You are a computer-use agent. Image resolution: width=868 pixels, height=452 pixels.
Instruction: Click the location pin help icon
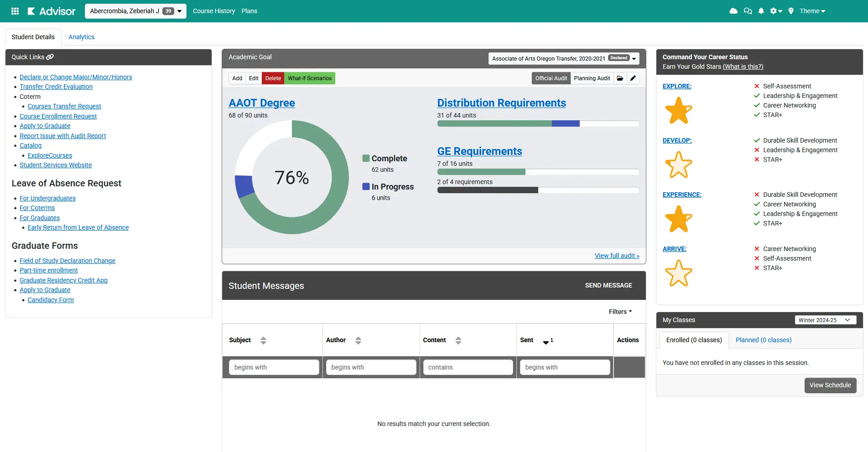coord(791,10)
